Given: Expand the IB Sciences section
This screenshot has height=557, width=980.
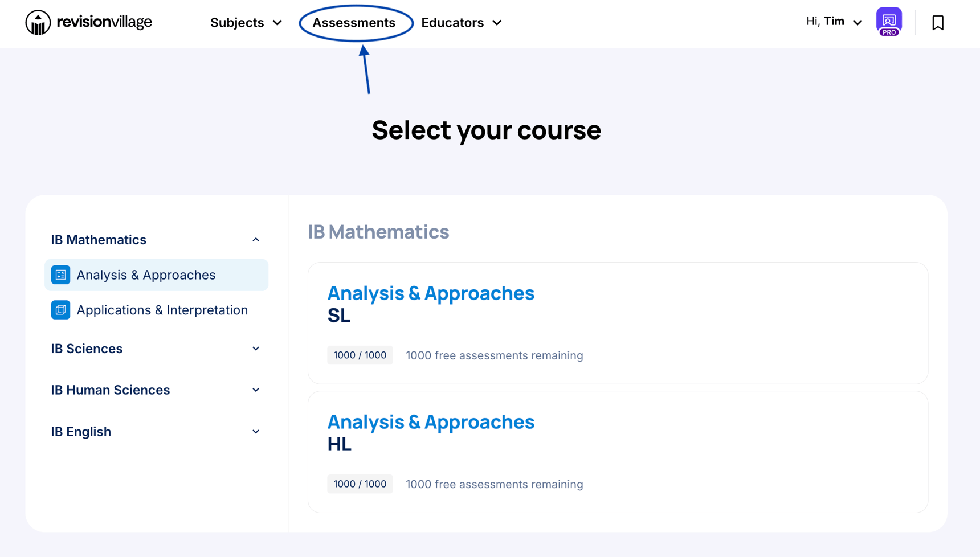Looking at the screenshot, I should [256, 349].
